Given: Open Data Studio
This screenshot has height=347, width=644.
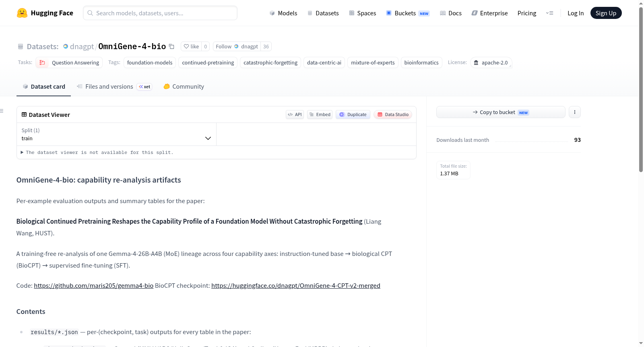Looking at the screenshot, I should (393, 114).
